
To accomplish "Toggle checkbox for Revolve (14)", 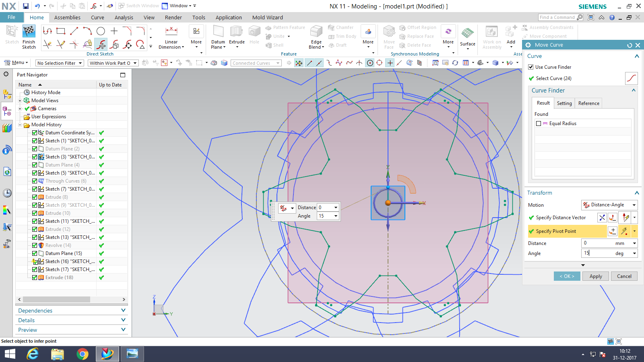I will click(35, 245).
